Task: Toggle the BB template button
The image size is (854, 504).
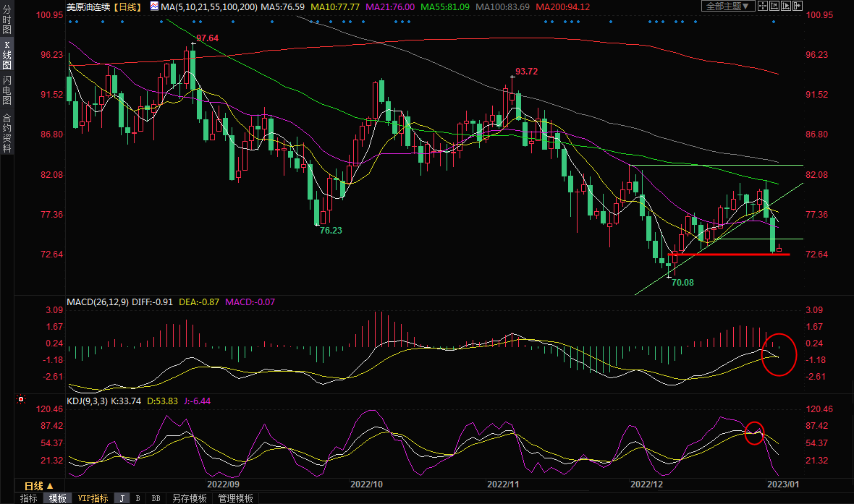Action: click(156, 498)
